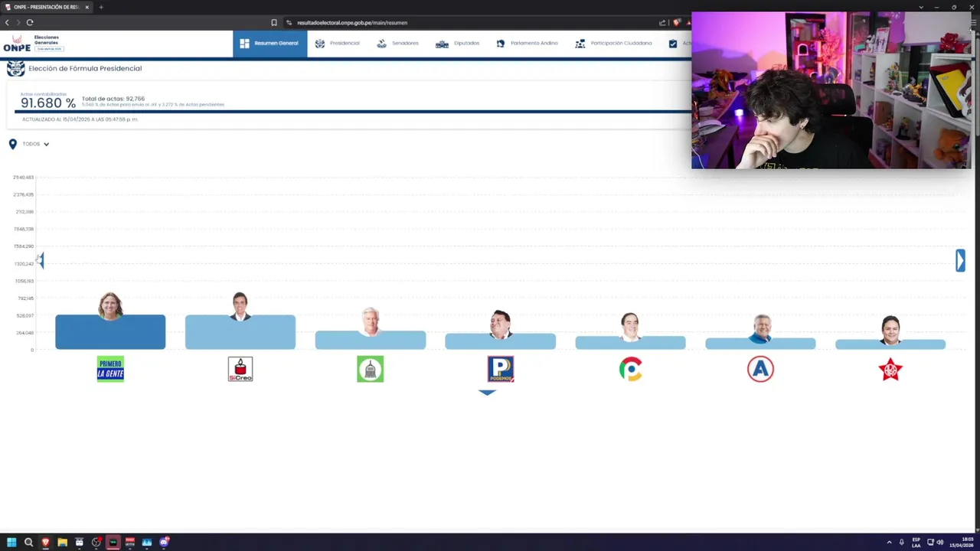Click the SíCreo candidate photo
This screenshot has width=980, height=551.
click(x=240, y=305)
